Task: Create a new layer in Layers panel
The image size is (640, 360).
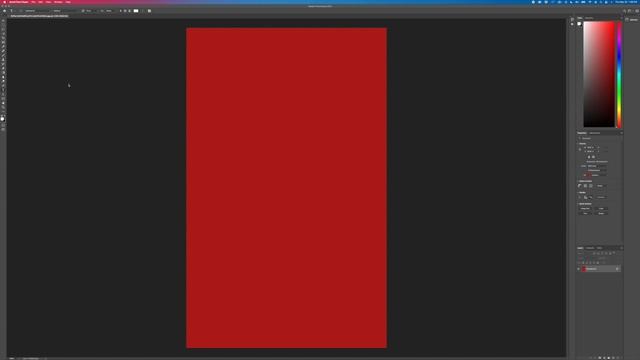Action: pyautogui.click(x=613, y=358)
